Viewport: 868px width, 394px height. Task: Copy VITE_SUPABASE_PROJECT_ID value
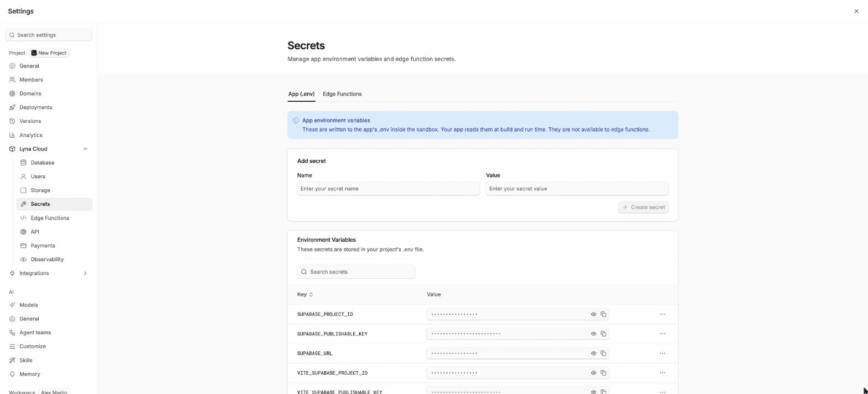coord(603,373)
